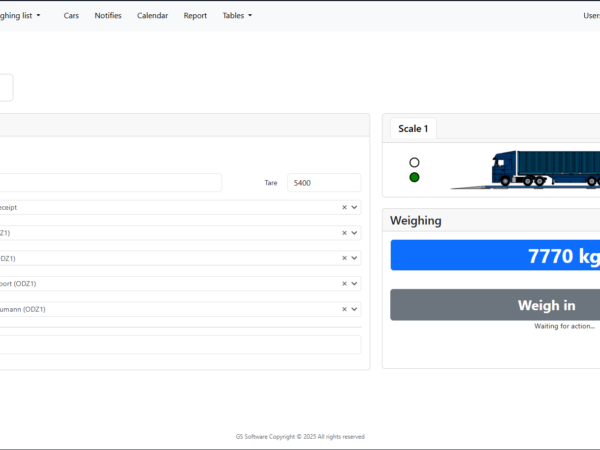Click the 7770 kg weight display
The image size is (600, 450).
pyautogui.click(x=495, y=255)
